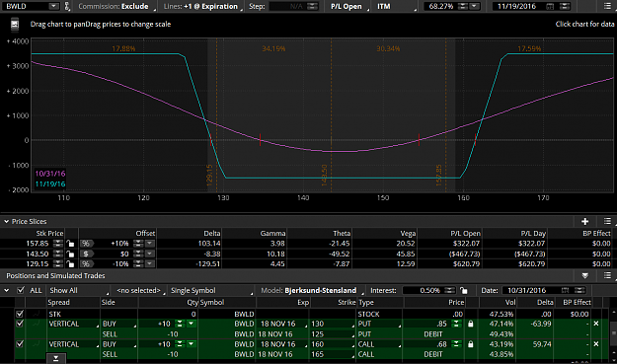Click the symbol link chain icon
Image resolution: width=617 pixels, height=364 pixels.
click(66, 6)
